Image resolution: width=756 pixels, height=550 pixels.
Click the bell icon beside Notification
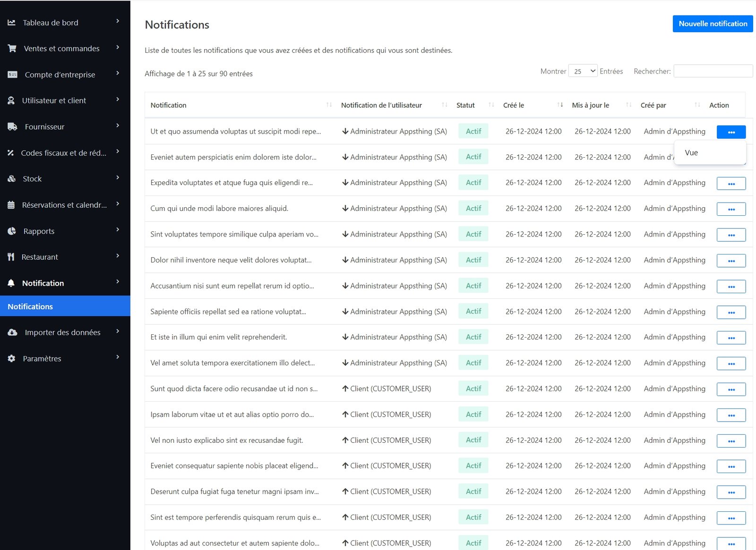(x=11, y=283)
